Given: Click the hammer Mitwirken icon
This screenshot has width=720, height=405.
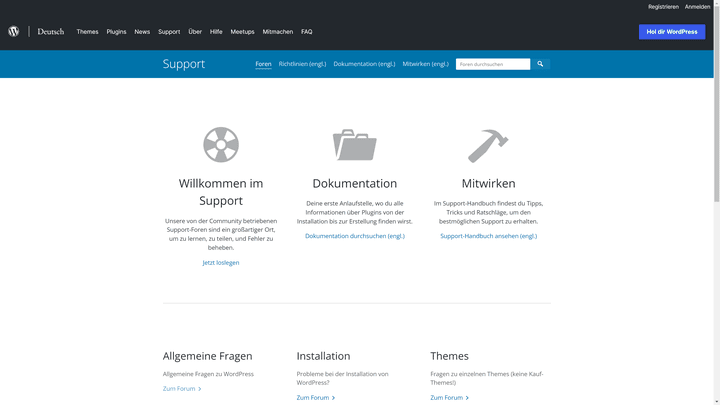Looking at the screenshot, I should click(x=488, y=146).
